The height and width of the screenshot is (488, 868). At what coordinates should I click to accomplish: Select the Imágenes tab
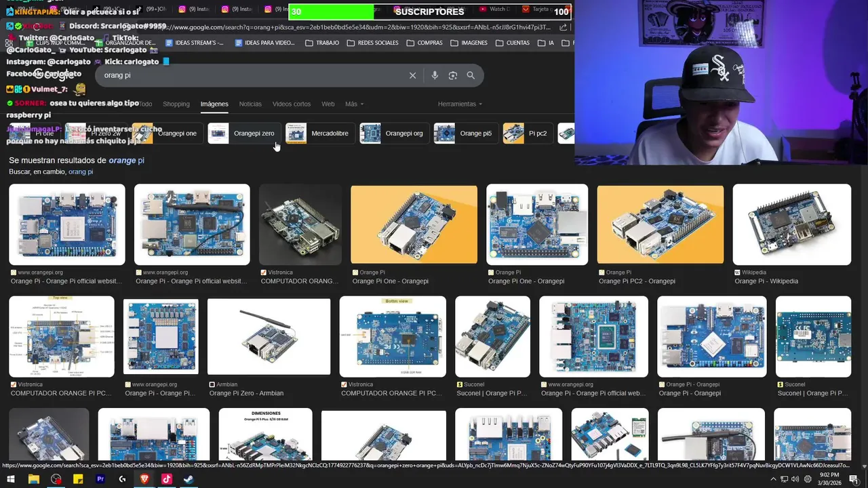[x=214, y=104]
